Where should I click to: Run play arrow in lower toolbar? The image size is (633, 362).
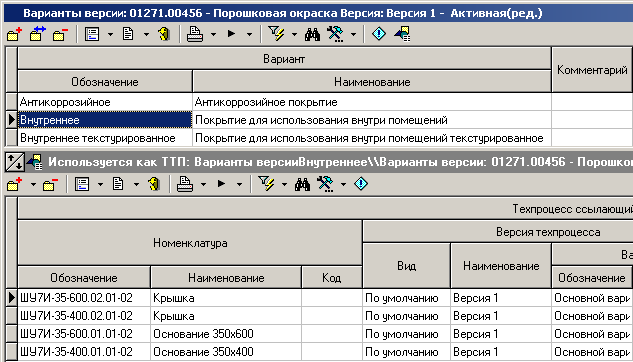click(x=221, y=184)
